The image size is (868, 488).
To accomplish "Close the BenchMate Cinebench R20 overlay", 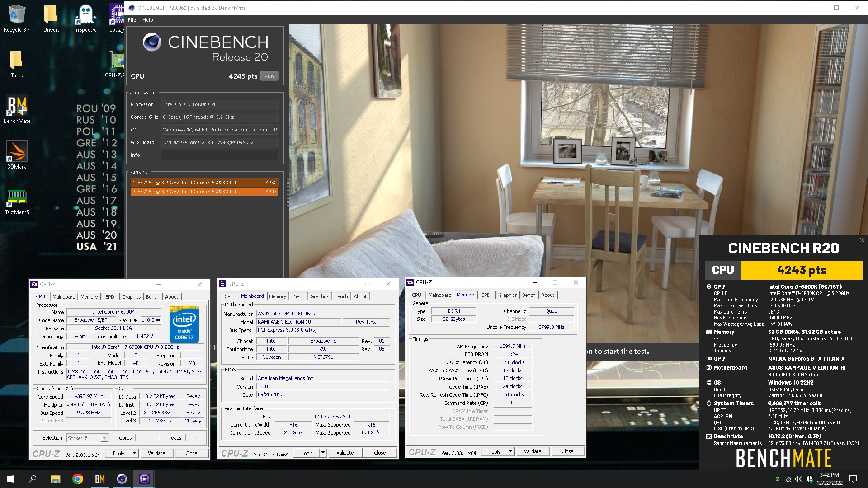I will pyautogui.click(x=862, y=240).
